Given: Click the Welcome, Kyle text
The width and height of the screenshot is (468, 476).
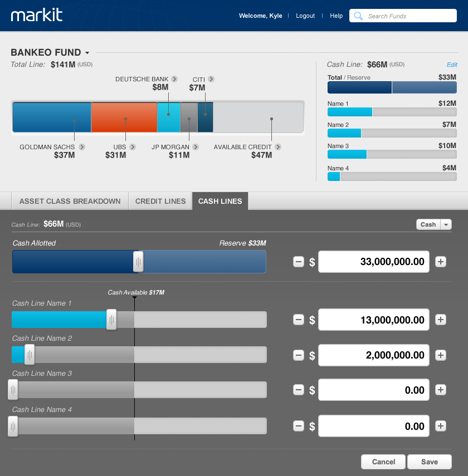Looking at the screenshot, I should point(260,16).
